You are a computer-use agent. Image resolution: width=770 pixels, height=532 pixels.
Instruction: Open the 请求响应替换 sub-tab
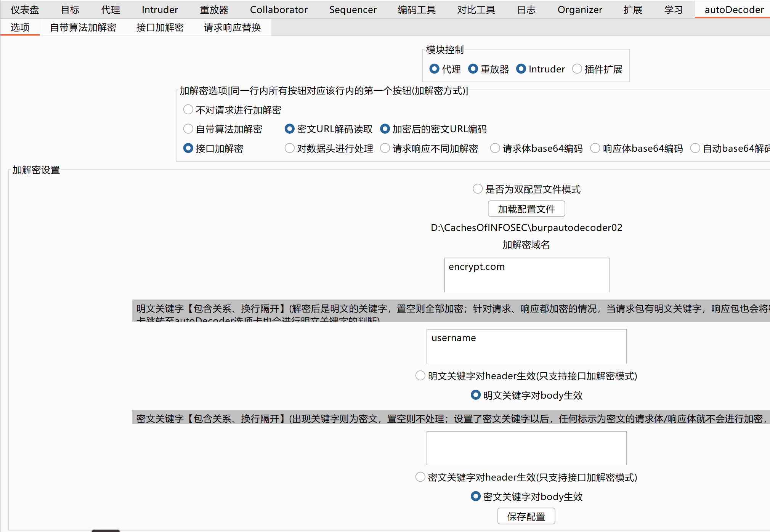(x=232, y=27)
